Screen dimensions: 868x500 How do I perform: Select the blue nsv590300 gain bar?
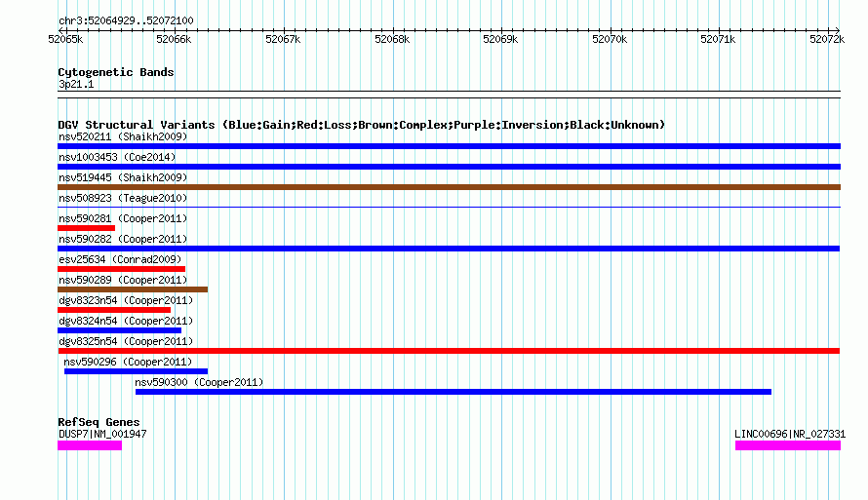[454, 392]
